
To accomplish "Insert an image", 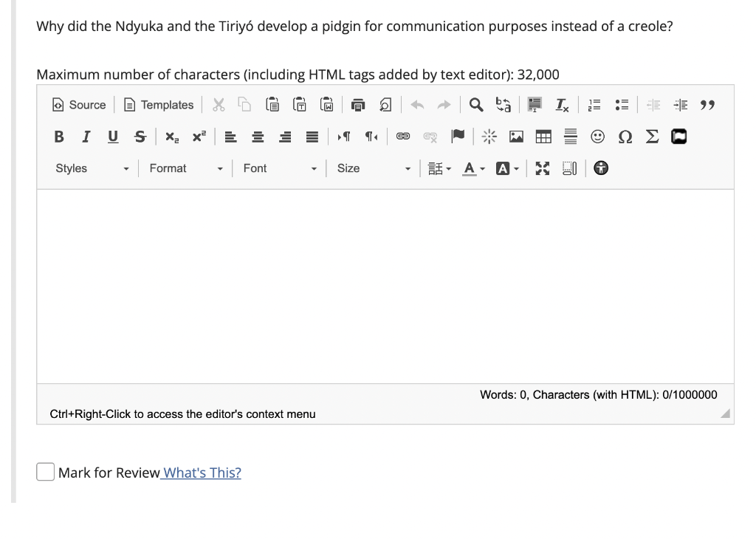I will (x=516, y=137).
